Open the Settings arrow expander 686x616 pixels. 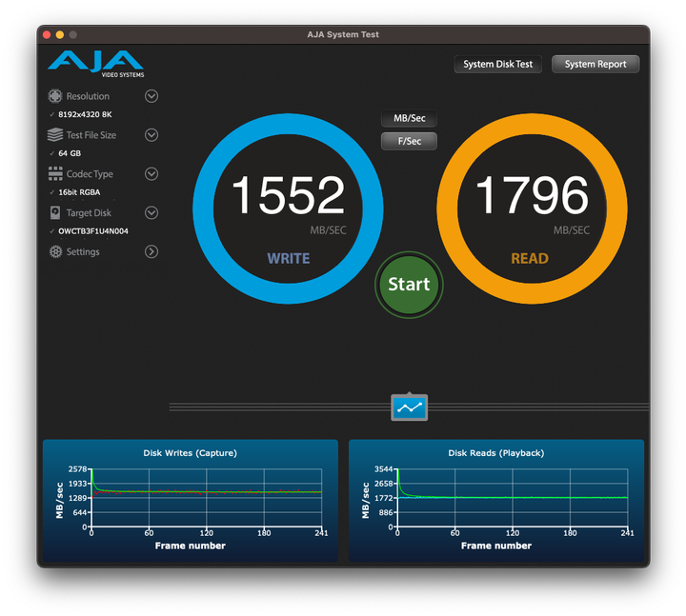click(151, 252)
